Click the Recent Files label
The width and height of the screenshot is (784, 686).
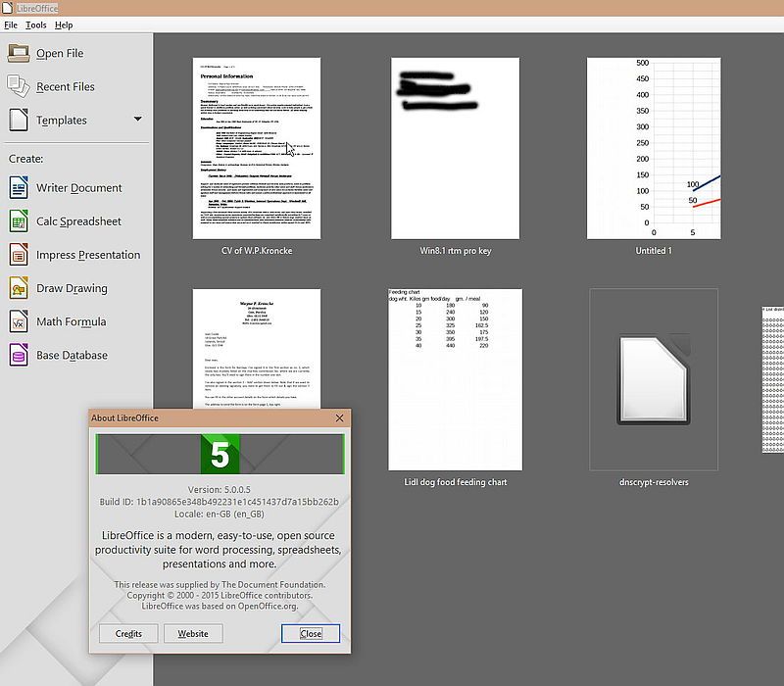pyautogui.click(x=66, y=86)
